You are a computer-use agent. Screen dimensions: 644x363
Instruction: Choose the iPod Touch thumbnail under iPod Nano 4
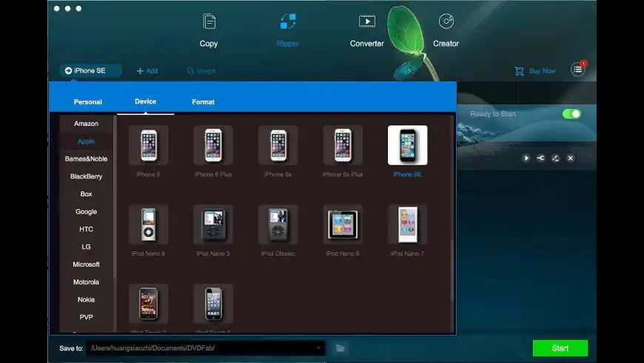coord(148,304)
